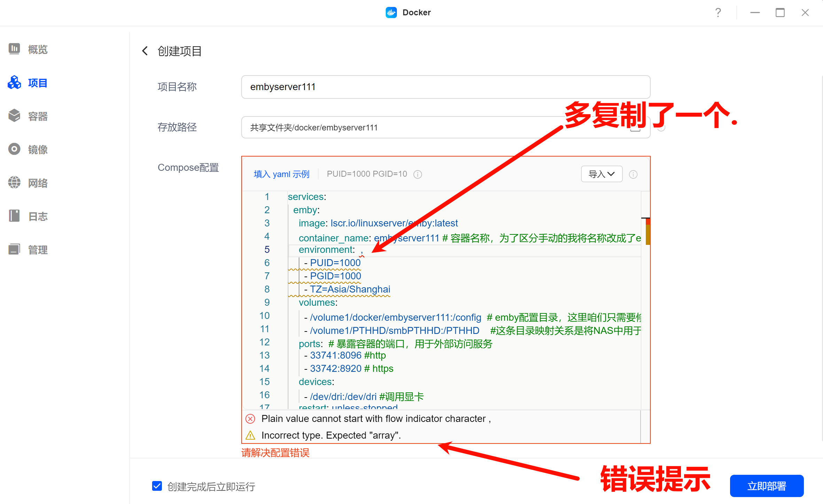
Task: Click '- TZ=Asia/Shanghai' on line 8
Action: pyautogui.click(x=347, y=289)
